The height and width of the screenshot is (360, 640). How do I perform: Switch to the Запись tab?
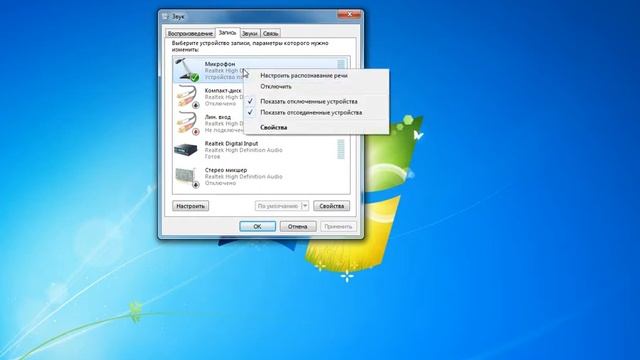(x=227, y=33)
